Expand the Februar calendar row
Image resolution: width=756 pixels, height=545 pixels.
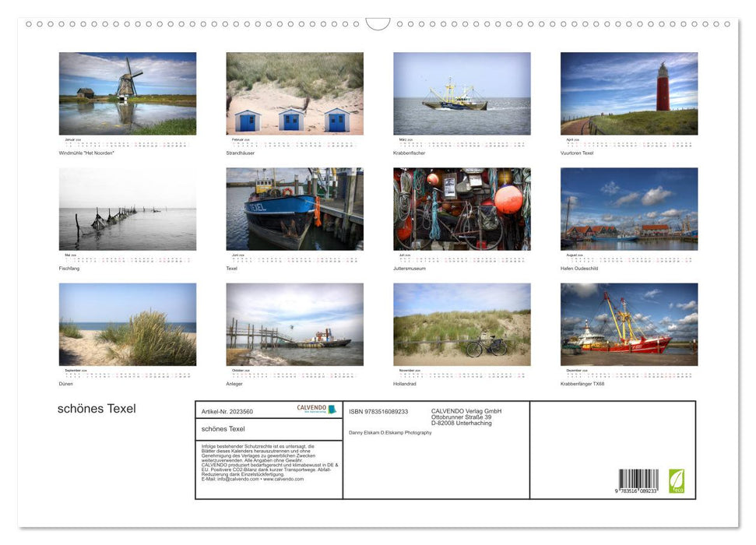click(x=294, y=142)
